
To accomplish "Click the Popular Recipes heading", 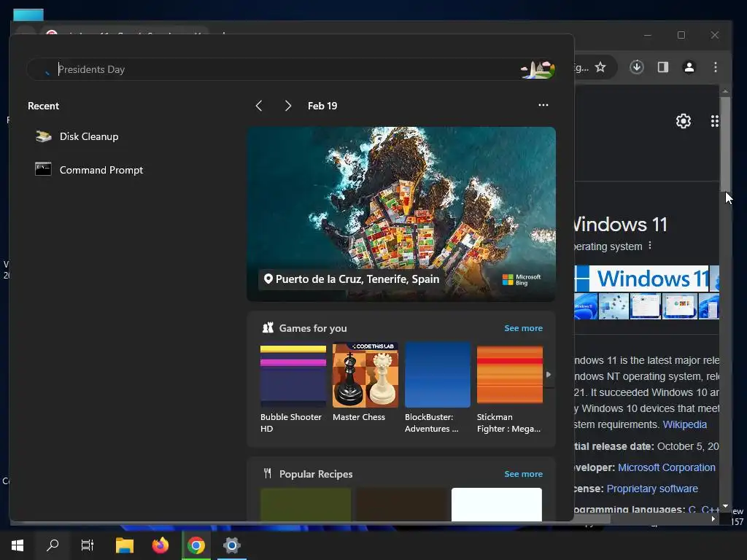I will [316, 474].
